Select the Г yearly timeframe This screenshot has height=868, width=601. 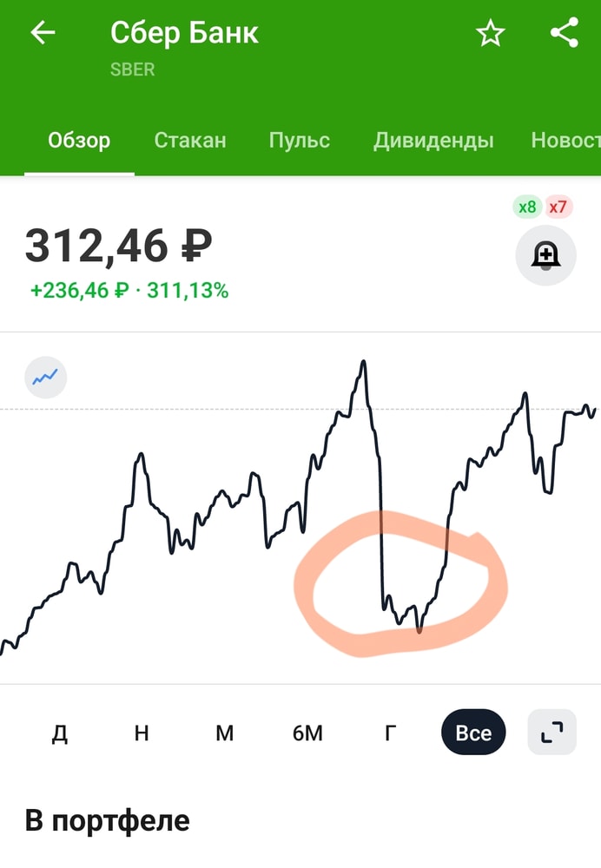(388, 733)
